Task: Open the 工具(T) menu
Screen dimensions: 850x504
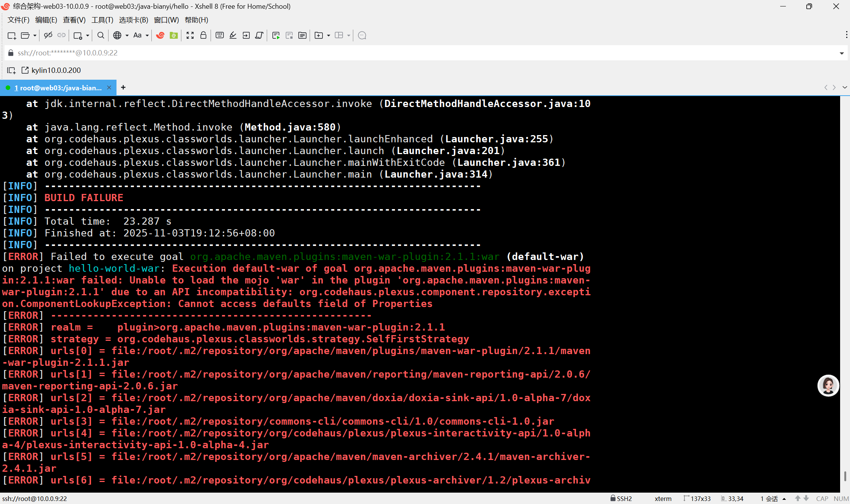Action: (102, 20)
